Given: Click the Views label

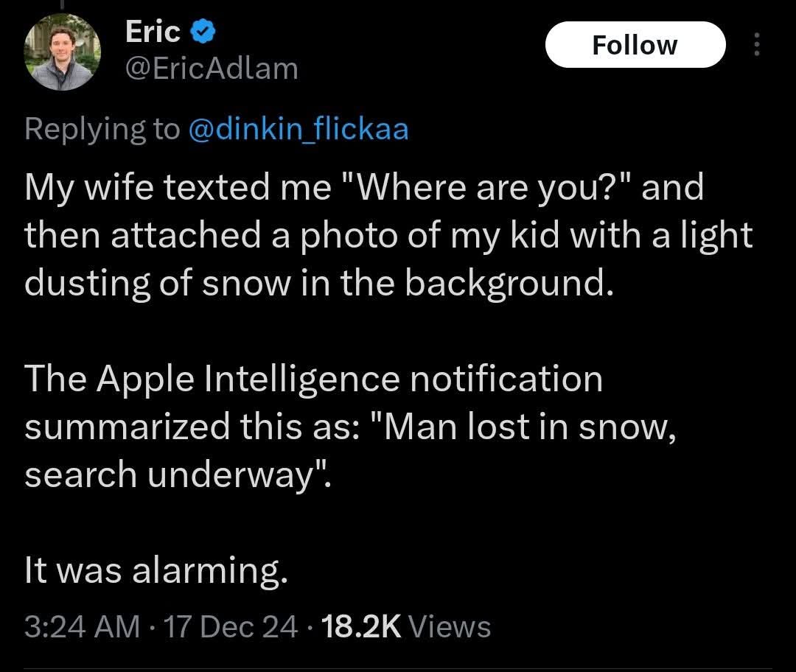Looking at the screenshot, I should (450, 626).
